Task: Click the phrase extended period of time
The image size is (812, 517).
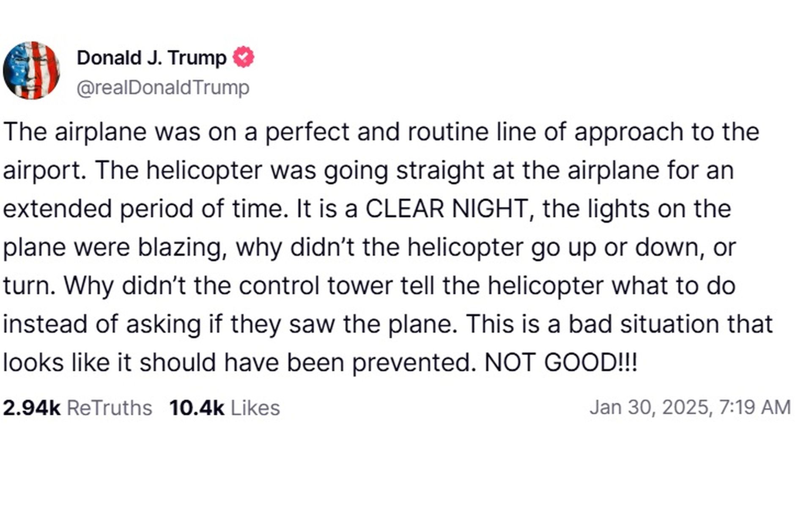Action: point(143,209)
